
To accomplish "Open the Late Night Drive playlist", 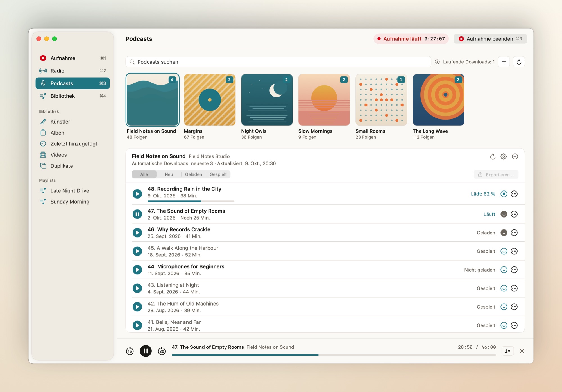I will tap(72, 191).
